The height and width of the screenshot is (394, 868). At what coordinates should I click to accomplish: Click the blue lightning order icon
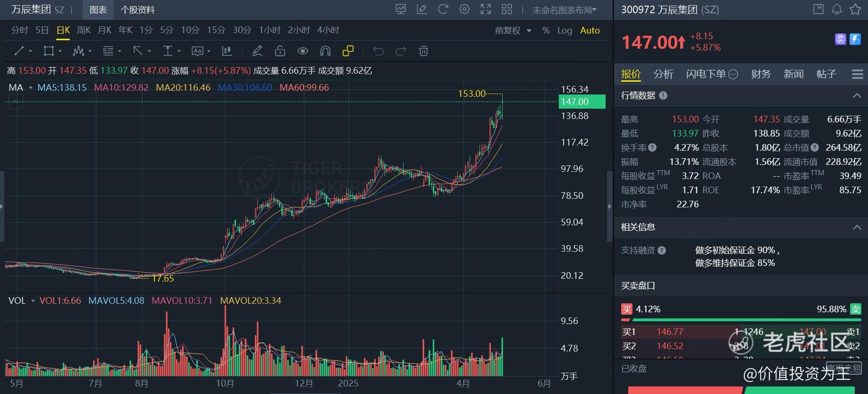(x=855, y=39)
